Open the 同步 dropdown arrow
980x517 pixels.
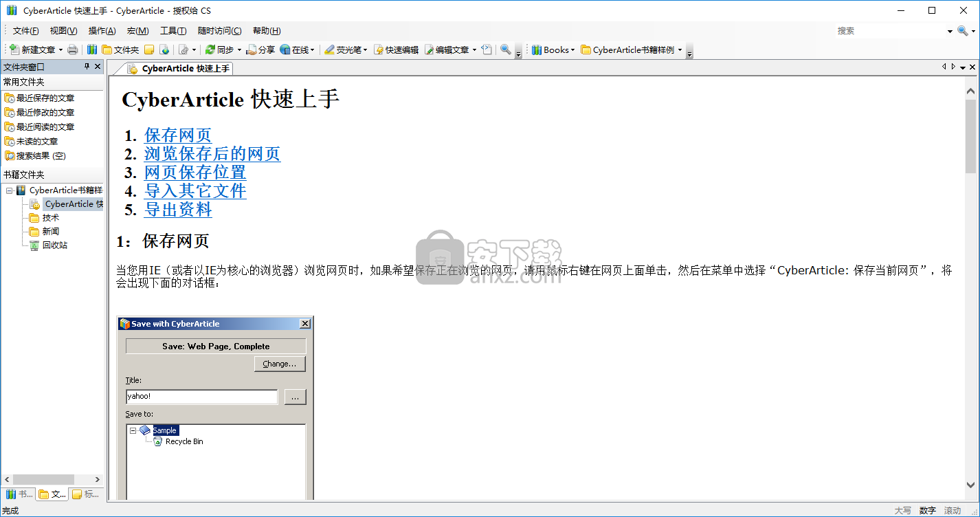pyautogui.click(x=239, y=49)
